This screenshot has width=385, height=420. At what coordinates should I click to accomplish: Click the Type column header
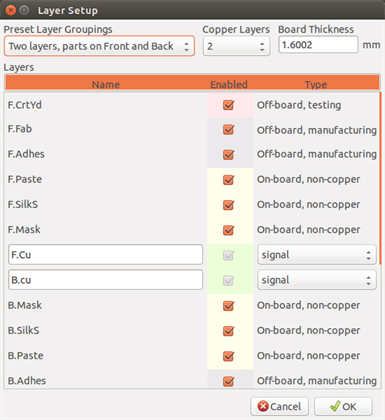click(316, 84)
